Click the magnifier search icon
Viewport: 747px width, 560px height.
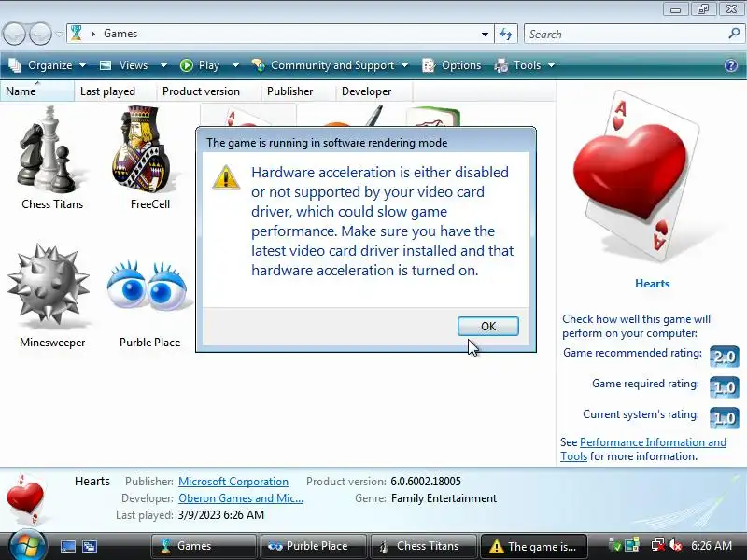pos(734,34)
